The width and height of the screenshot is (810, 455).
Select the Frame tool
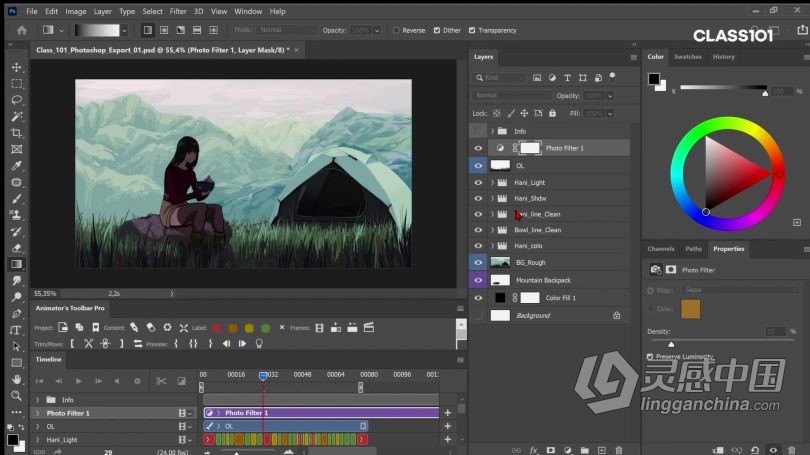click(17, 149)
